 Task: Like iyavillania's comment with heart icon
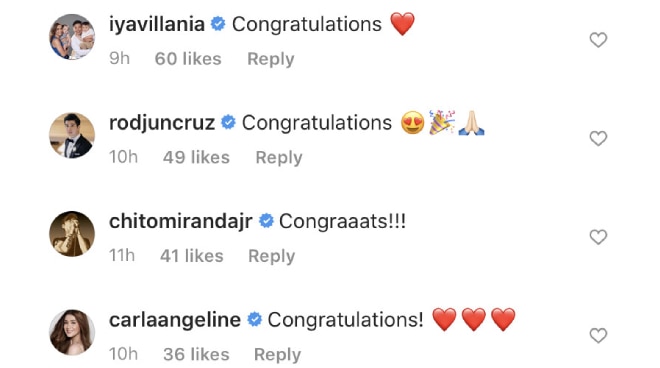(598, 40)
